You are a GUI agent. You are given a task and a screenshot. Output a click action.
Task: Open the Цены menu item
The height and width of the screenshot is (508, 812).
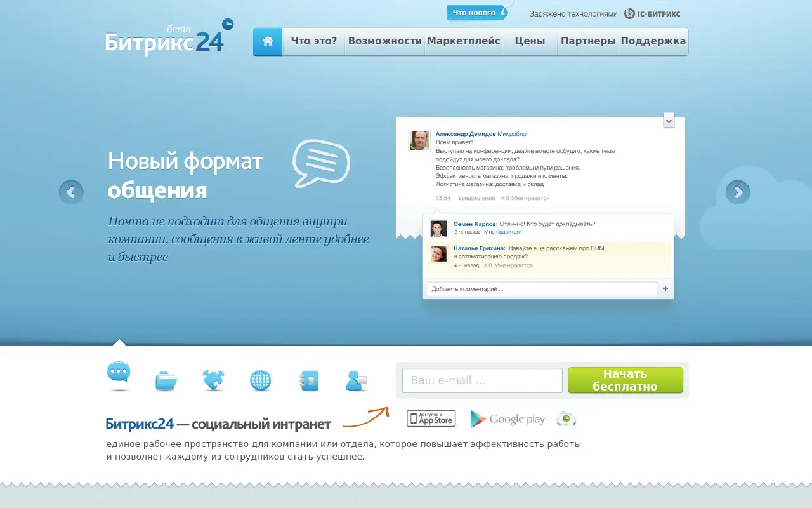point(530,41)
